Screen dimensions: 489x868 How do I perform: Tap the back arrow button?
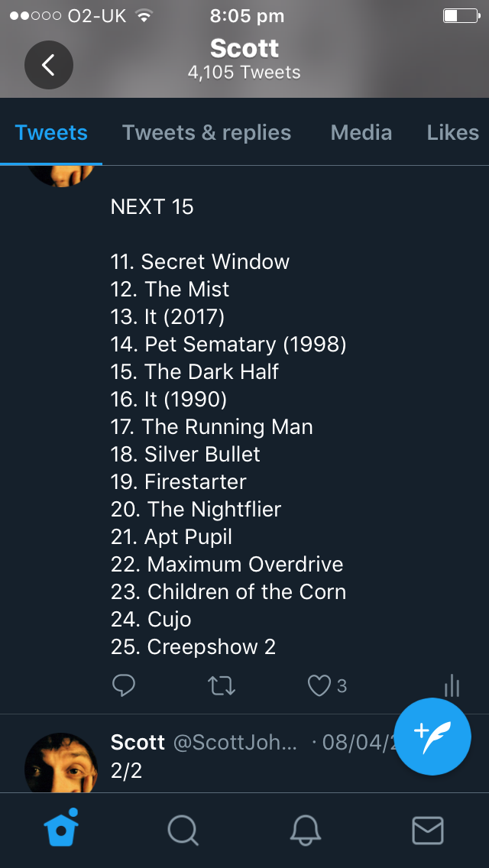click(48, 65)
